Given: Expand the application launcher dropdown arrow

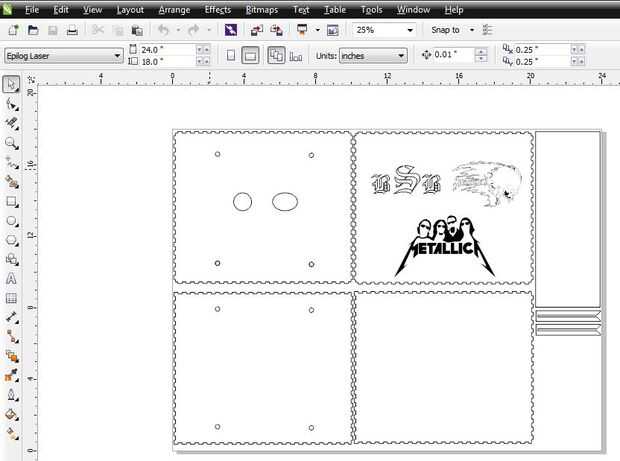Looking at the screenshot, I should [x=317, y=30].
